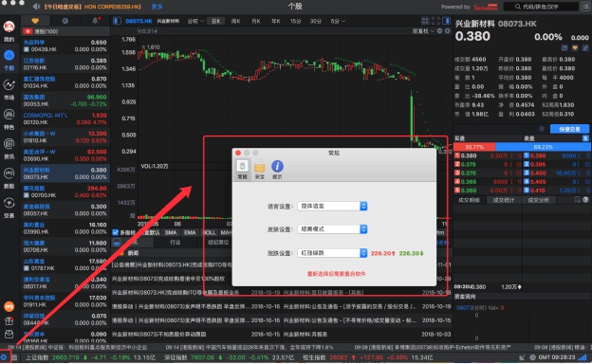The width and height of the screenshot is (592, 364).
Task: Click the stock code search field
Action: (x=541, y=7)
